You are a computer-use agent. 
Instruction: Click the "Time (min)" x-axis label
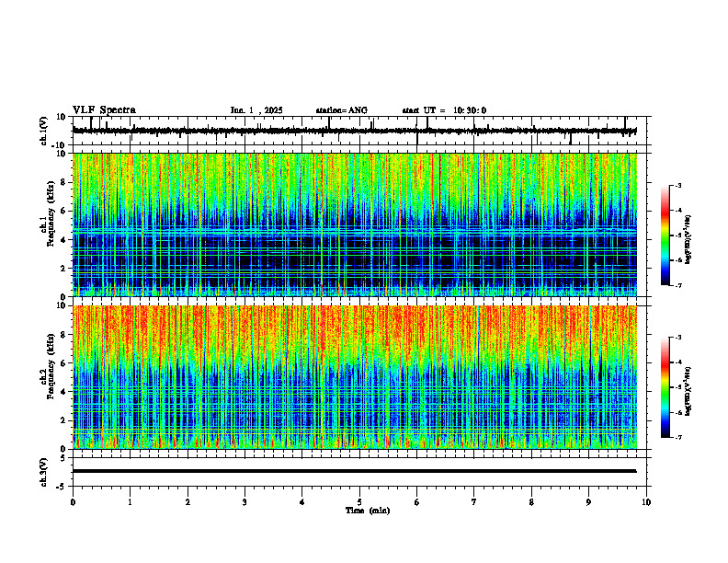click(x=368, y=511)
